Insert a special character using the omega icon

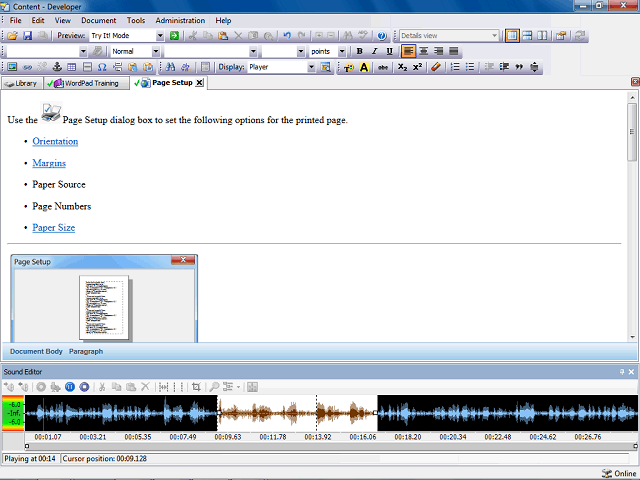tap(102, 67)
